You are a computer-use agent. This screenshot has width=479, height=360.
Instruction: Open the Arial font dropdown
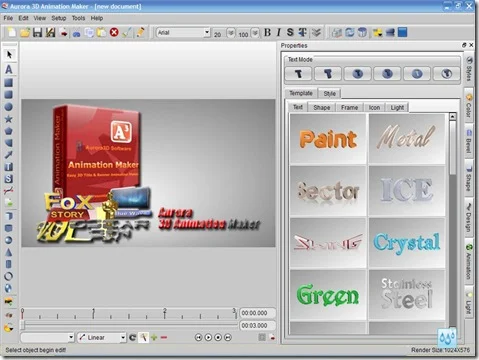[x=207, y=32]
